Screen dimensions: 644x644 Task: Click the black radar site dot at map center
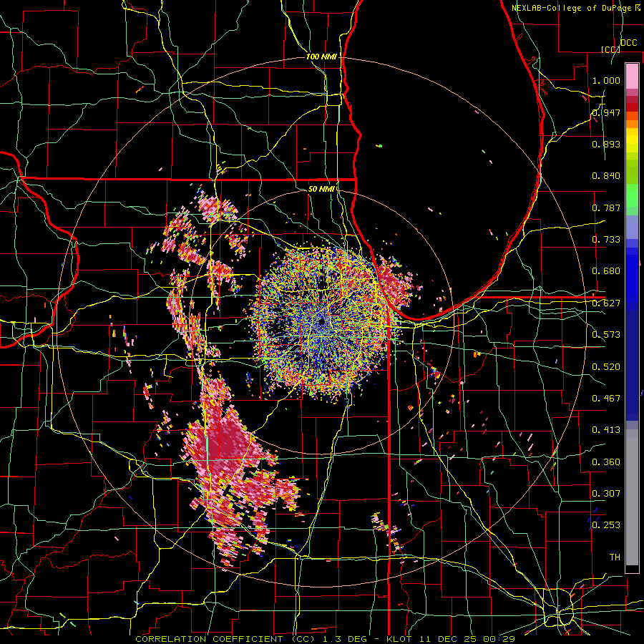(321, 322)
